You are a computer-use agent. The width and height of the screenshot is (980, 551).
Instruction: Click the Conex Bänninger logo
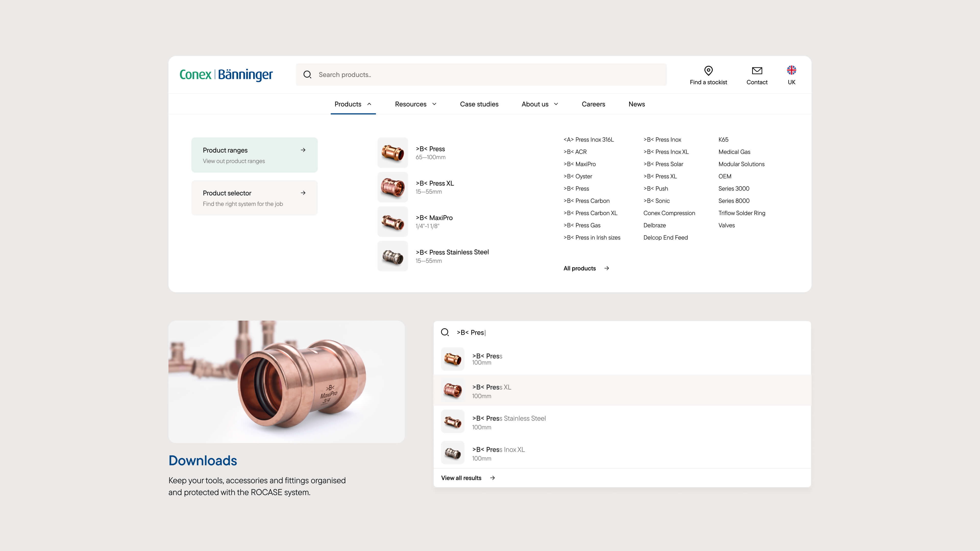click(226, 74)
